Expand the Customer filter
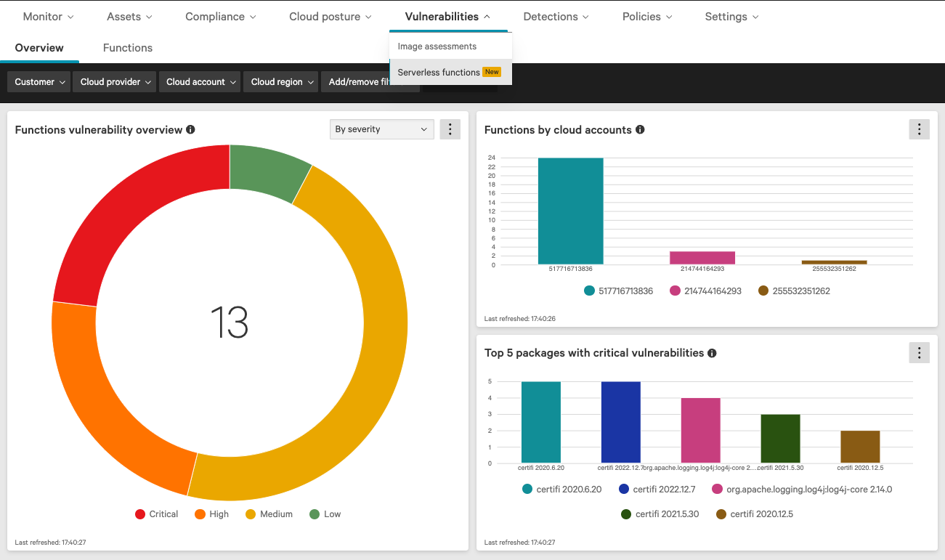Image resolution: width=945 pixels, height=560 pixels. click(x=38, y=81)
